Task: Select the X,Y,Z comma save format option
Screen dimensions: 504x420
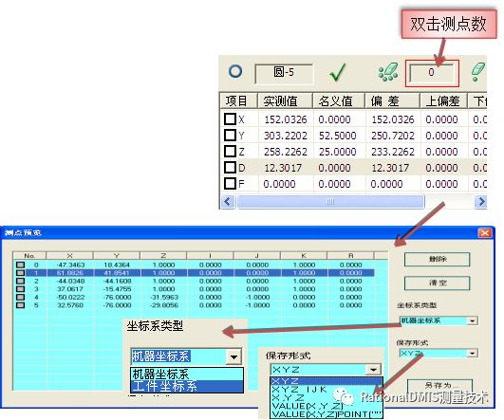Action: coord(327,397)
